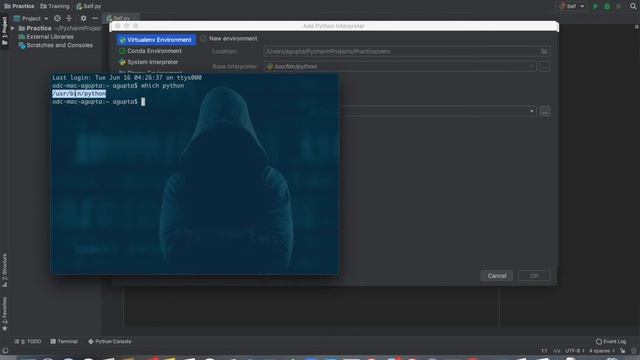Click Self.py breadcrumb in navigation bar
The image size is (640, 360).
(x=88, y=6)
